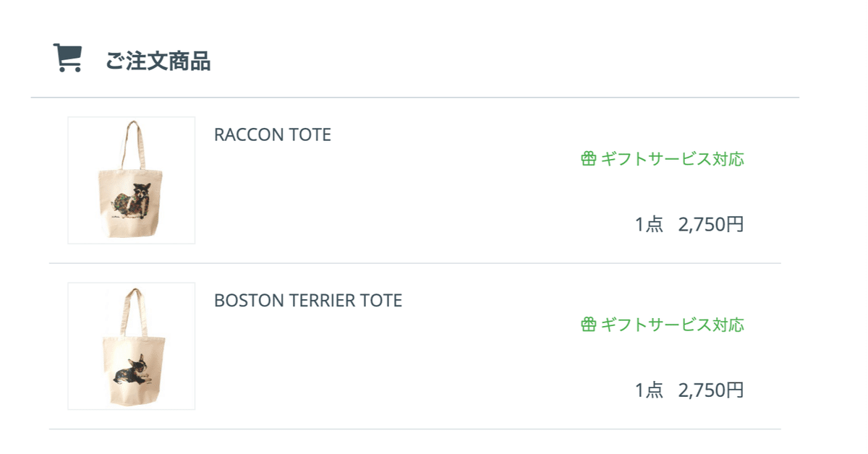Click the gift icon for BOSTON TERRIER TOTE
The width and height of the screenshot is (868, 454).
[588, 324]
